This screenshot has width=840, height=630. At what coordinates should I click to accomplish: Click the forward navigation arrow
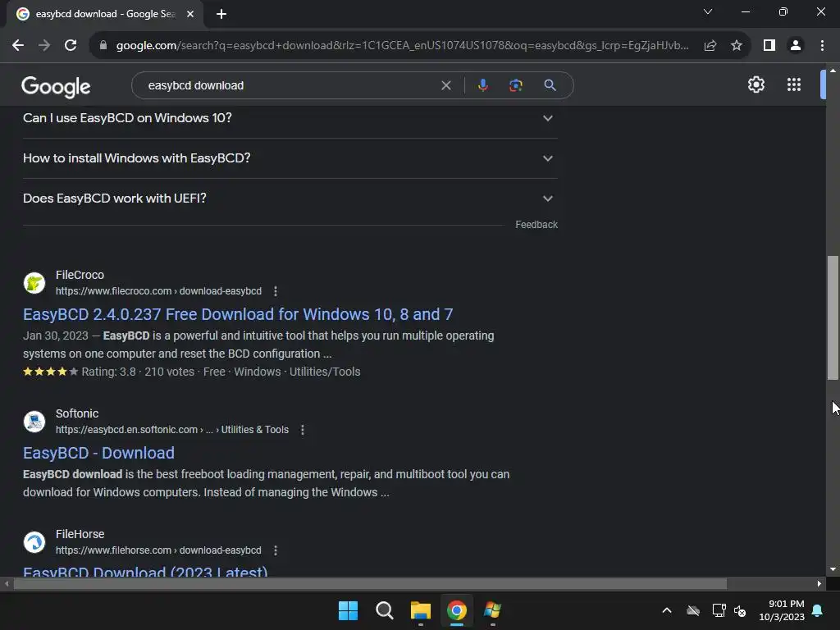click(x=44, y=46)
